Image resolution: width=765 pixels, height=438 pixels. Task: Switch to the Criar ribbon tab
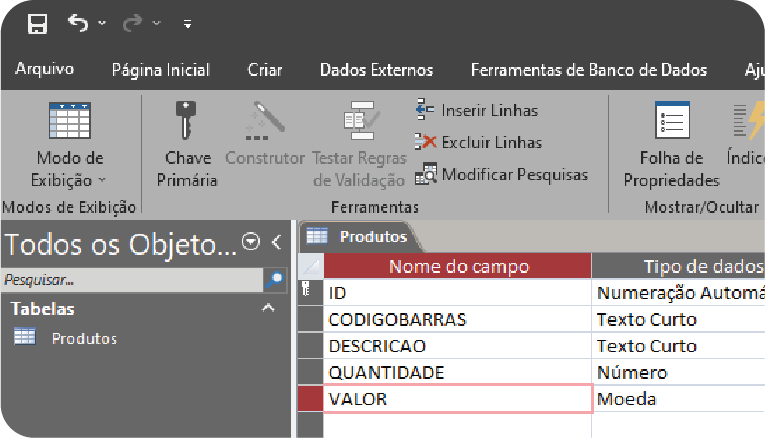click(264, 70)
